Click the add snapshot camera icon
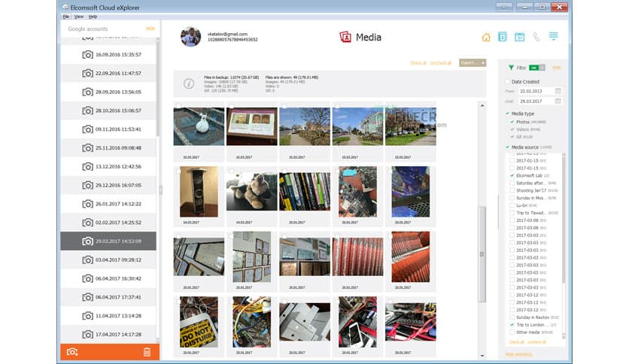629x364 pixels. (x=72, y=351)
